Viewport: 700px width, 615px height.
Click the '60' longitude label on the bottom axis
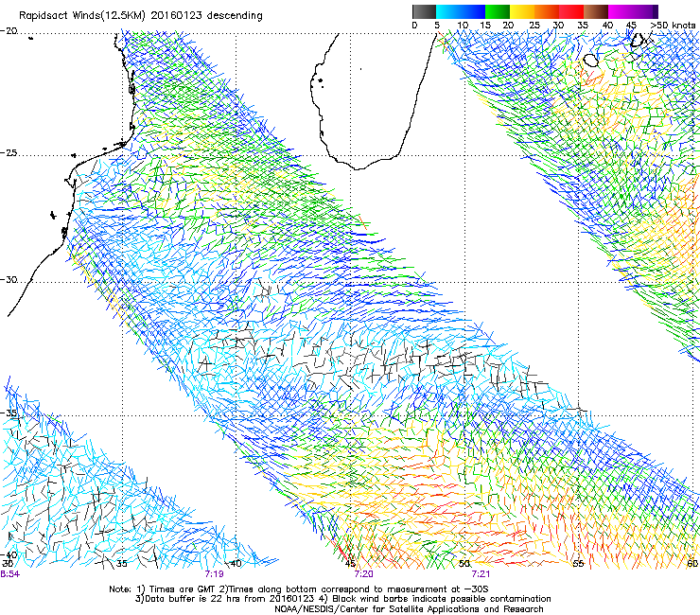point(692,564)
